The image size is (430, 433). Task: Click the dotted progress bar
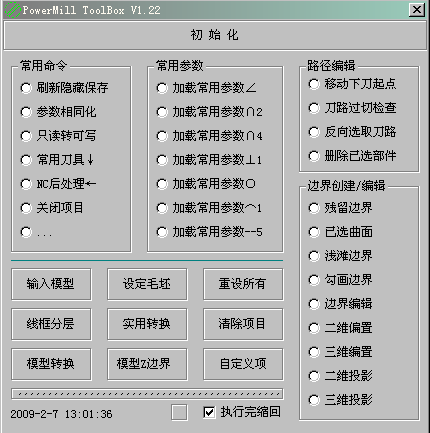coord(147,394)
